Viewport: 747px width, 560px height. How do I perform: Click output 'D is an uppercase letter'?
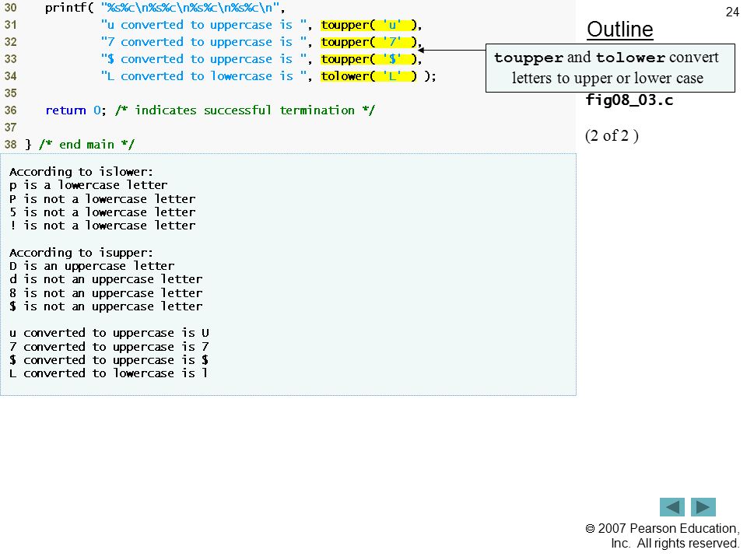click(x=92, y=266)
